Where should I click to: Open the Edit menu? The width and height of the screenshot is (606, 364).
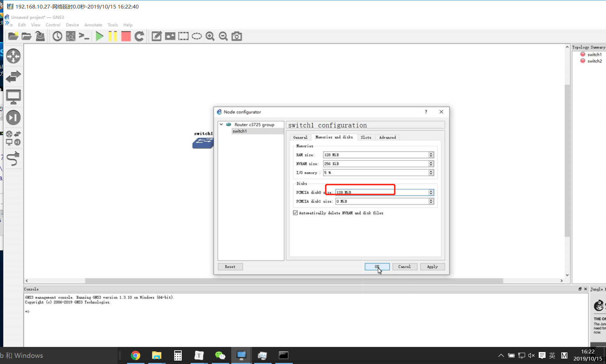22,25
